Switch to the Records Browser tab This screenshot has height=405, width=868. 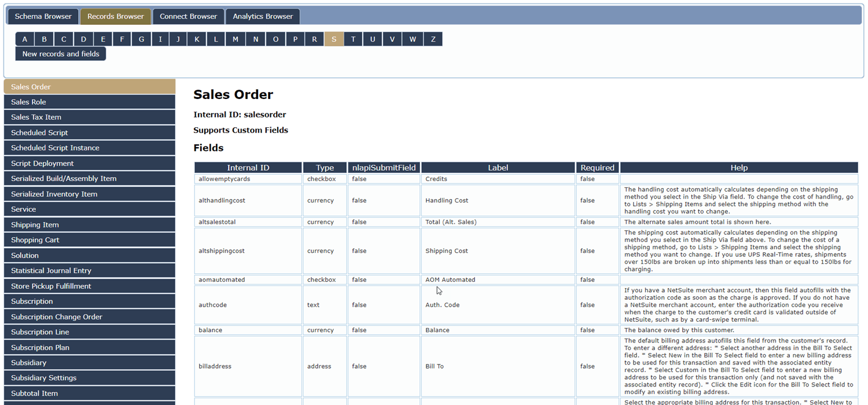[116, 16]
